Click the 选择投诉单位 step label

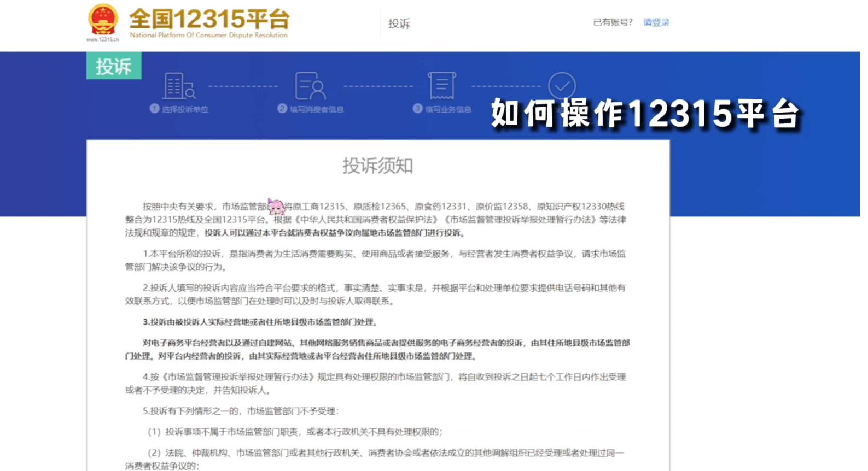tap(185, 109)
